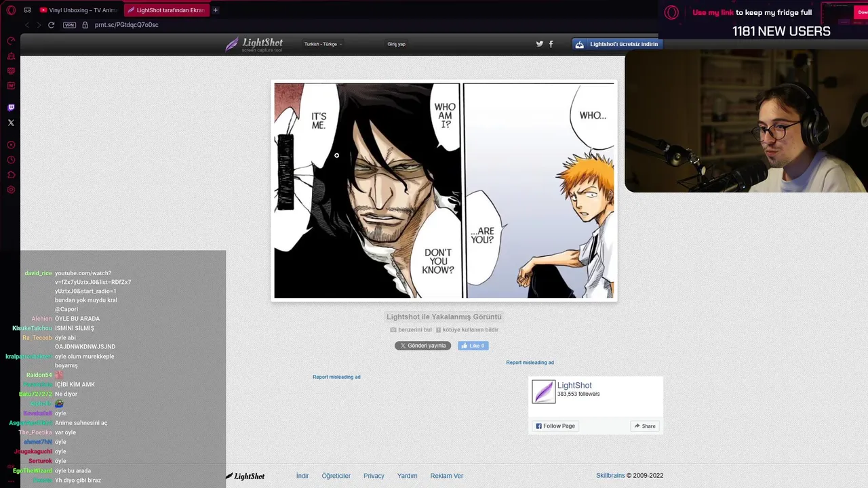Viewport: 868px width, 488px height.
Task: Click EgoTheWizard username in chat
Action: (x=33, y=470)
